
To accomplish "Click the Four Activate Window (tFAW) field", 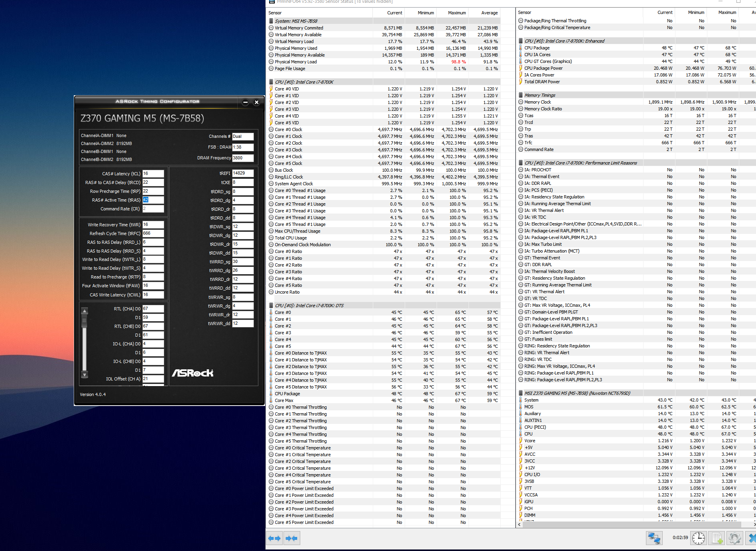I will tap(153, 286).
